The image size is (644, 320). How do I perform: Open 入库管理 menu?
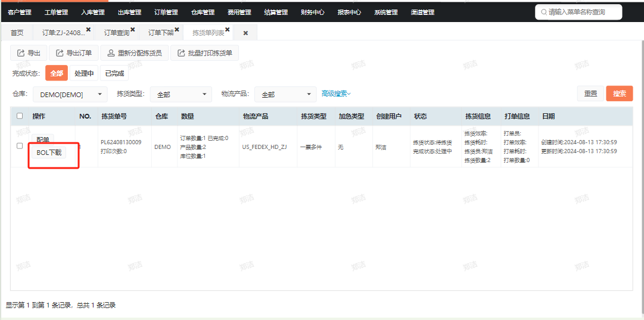click(93, 13)
